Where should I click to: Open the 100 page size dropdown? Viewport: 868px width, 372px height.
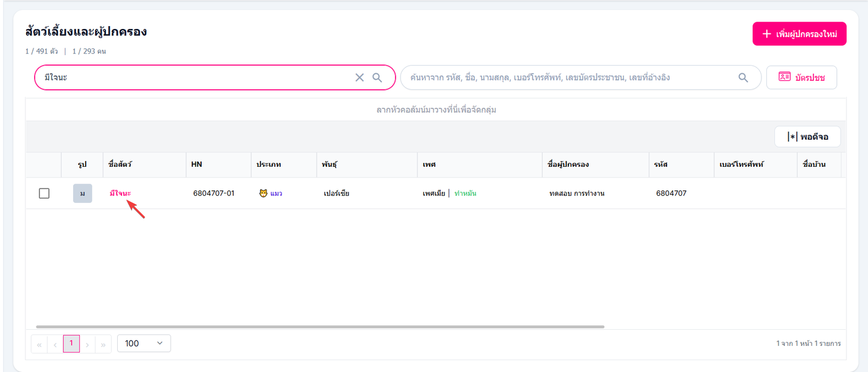tap(144, 343)
